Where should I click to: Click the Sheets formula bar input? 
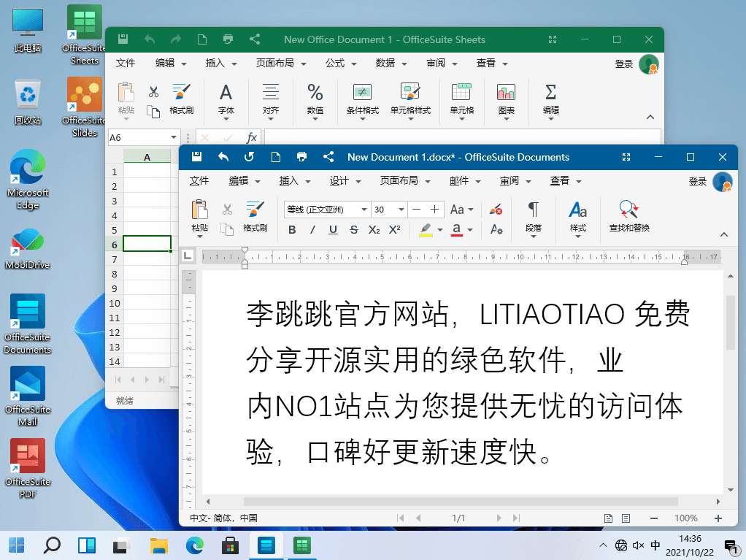point(462,137)
